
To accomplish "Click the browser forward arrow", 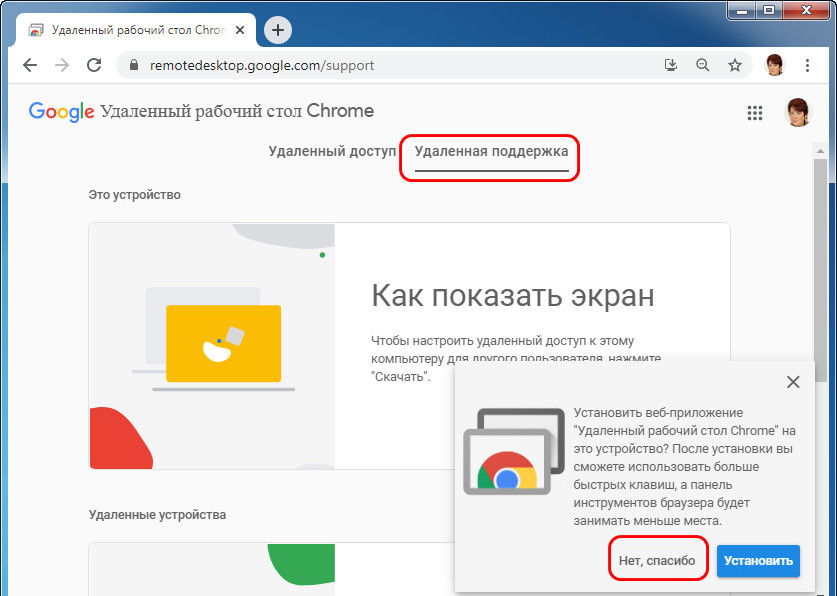I will click(x=62, y=65).
